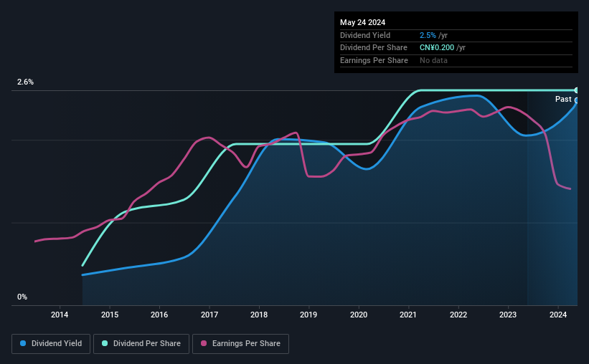Click the pink Earnings Per Share legend dot
Image resolution: width=589 pixels, height=364 pixels.
[204, 343]
